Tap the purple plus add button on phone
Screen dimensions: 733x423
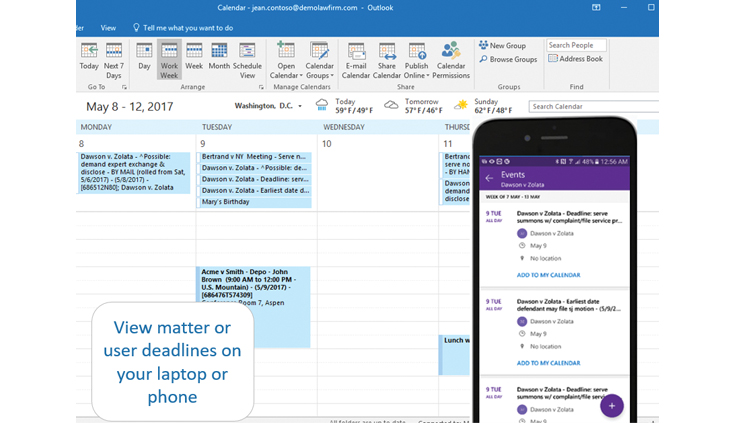pyautogui.click(x=612, y=406)
